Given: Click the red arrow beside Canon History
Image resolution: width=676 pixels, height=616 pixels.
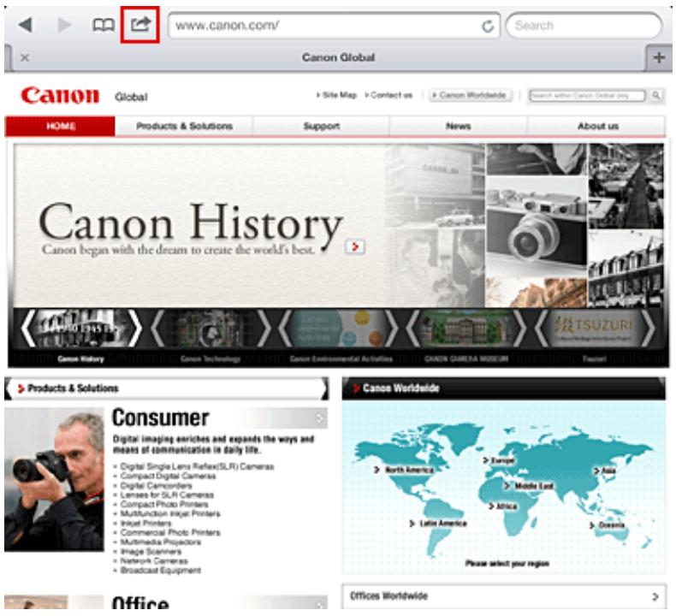Looking at the screenshot, I should (355, 246).
